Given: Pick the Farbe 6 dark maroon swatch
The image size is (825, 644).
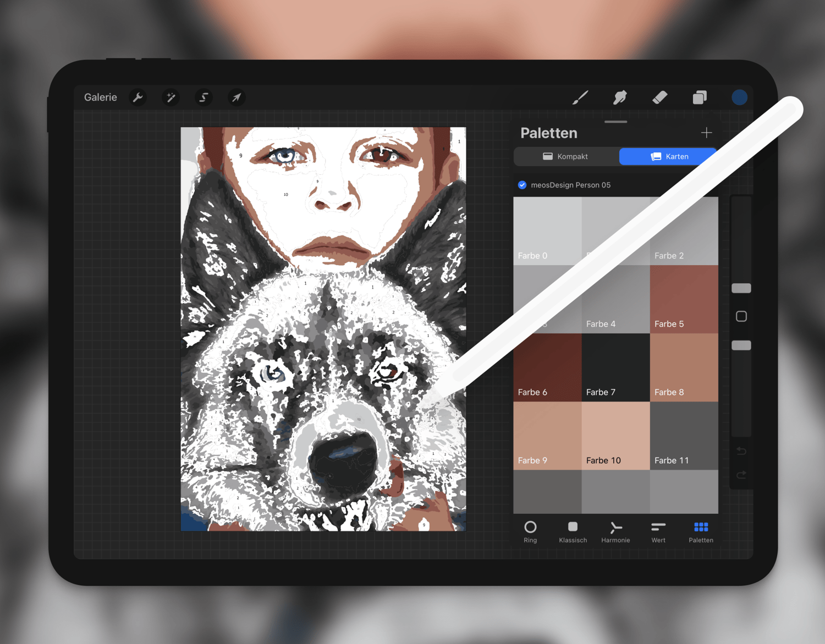Looking at the screenshot, I should tap(547, 367).
